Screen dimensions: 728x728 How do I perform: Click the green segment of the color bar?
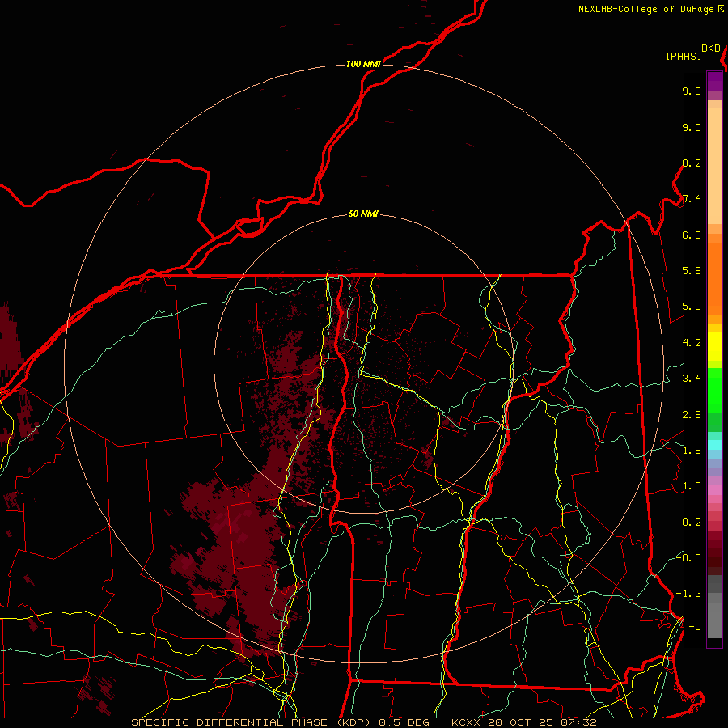(x=714, y=400)
